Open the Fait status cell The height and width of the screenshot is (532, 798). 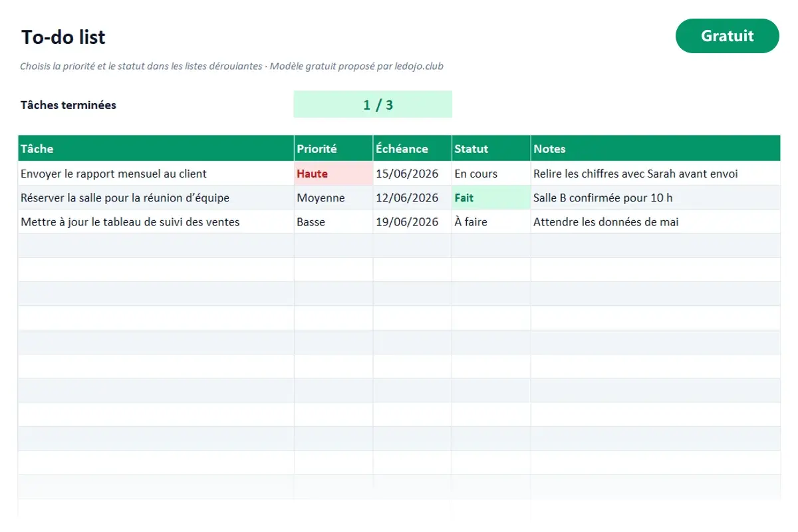tap(491, 198)
